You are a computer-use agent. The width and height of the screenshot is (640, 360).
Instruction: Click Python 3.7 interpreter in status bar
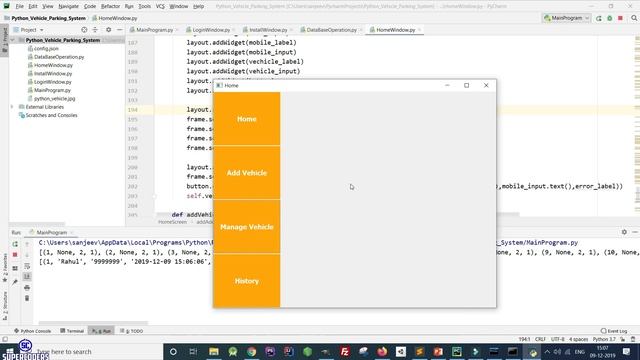click(x=604, y=339)
